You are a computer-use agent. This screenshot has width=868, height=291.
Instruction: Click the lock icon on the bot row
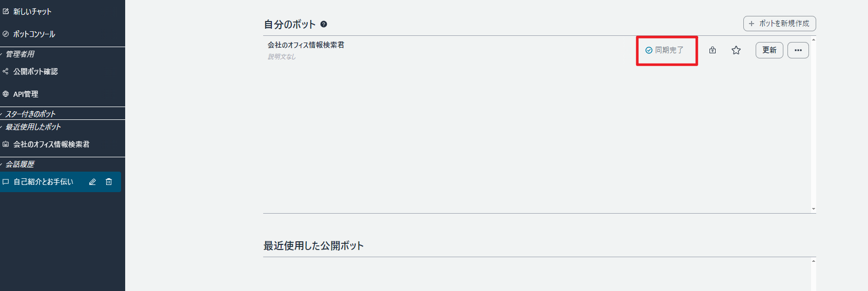[713, 50]
